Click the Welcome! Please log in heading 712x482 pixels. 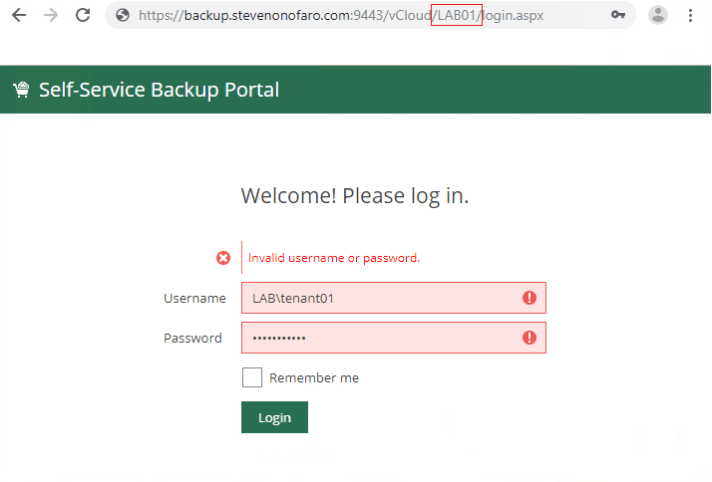(x=355, y=196)
